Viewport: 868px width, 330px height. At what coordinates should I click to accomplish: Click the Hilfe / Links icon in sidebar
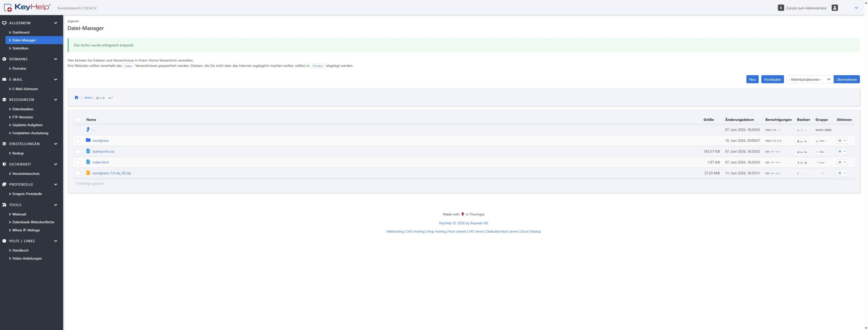[4, 241]
